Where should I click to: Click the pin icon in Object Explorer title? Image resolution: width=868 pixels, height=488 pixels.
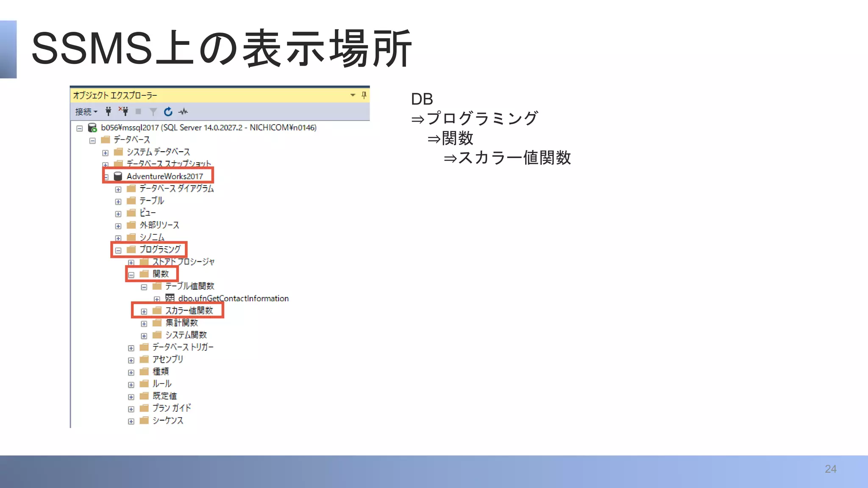coord(364,95)
